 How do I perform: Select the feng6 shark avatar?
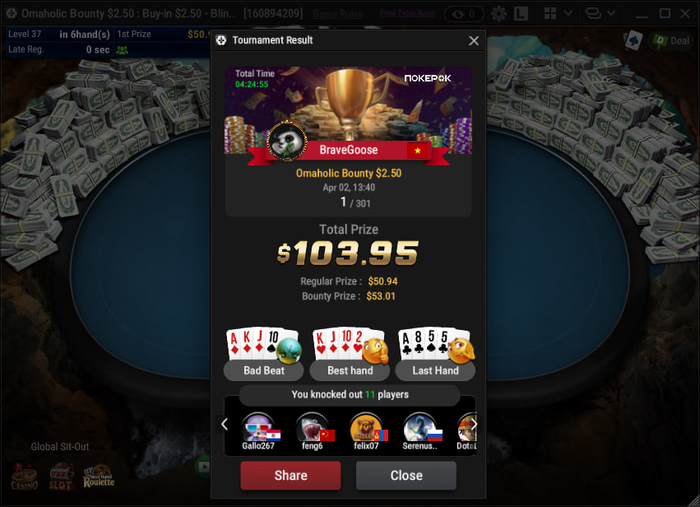pos(312,428)
